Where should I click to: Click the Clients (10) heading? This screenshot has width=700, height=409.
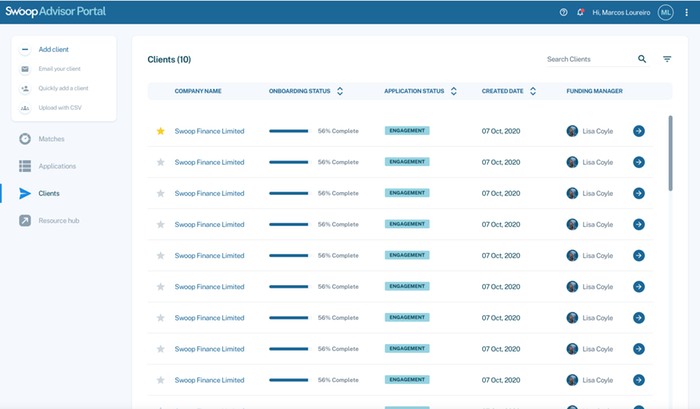point(169,59)
